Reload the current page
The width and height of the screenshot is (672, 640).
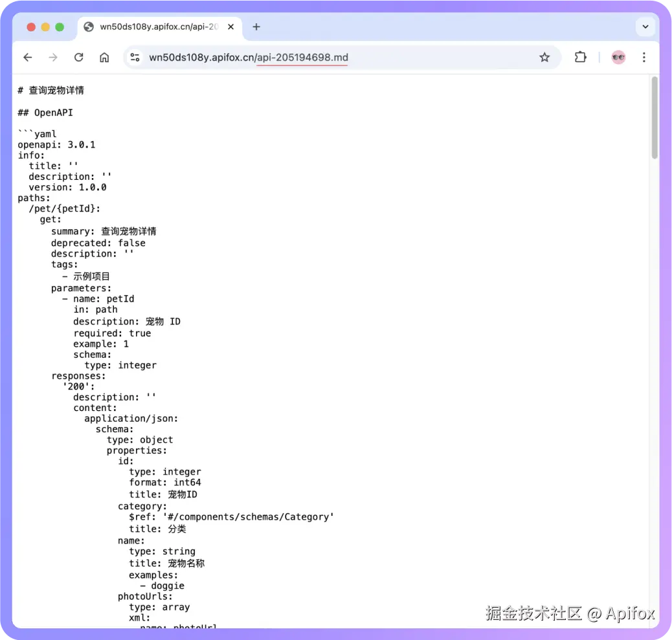pos(79,58)
